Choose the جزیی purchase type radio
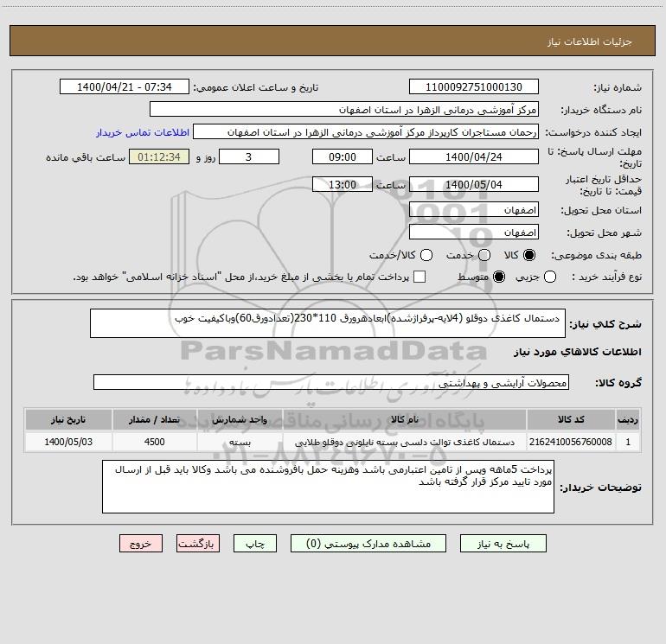 point(550,277)
